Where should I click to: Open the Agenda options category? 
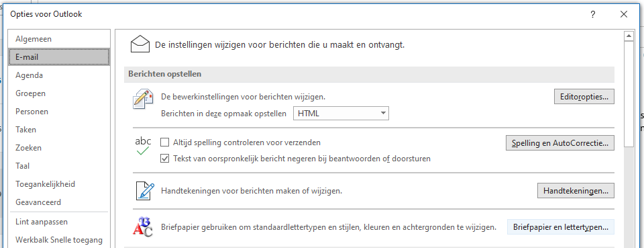pos(29,75)
